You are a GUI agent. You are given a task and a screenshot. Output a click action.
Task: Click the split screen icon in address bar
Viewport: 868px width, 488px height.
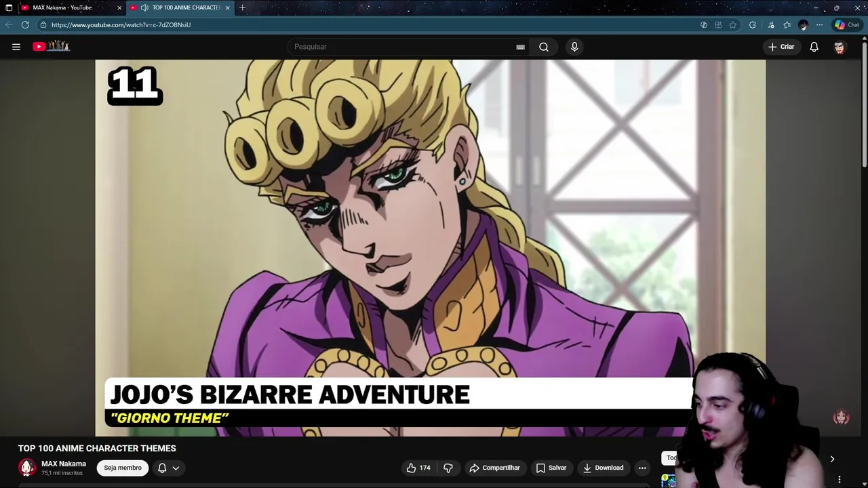click(x=718, y=24)
